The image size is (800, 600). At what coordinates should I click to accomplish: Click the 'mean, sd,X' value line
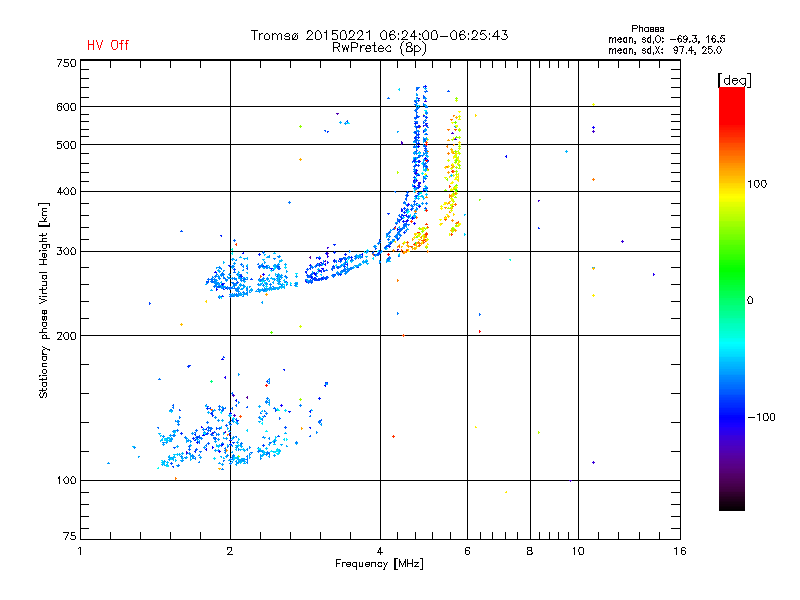pyautogui.click(x=665, y=50)
